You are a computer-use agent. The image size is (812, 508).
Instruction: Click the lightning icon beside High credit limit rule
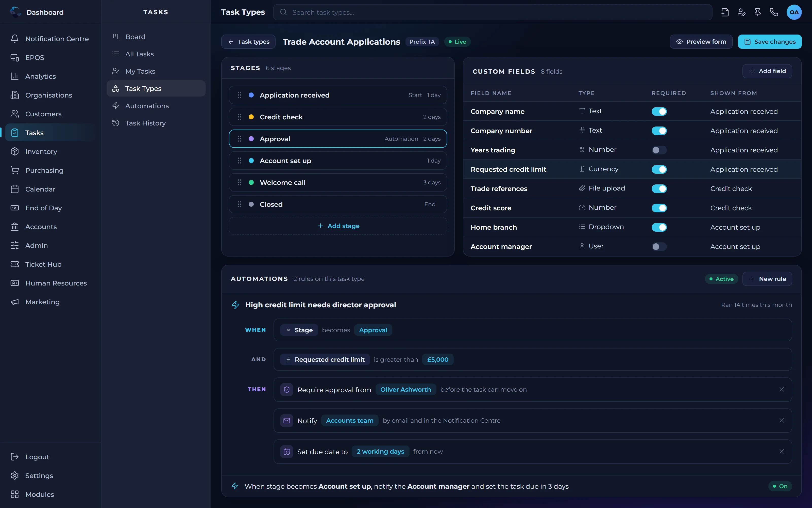coord(235,305)
